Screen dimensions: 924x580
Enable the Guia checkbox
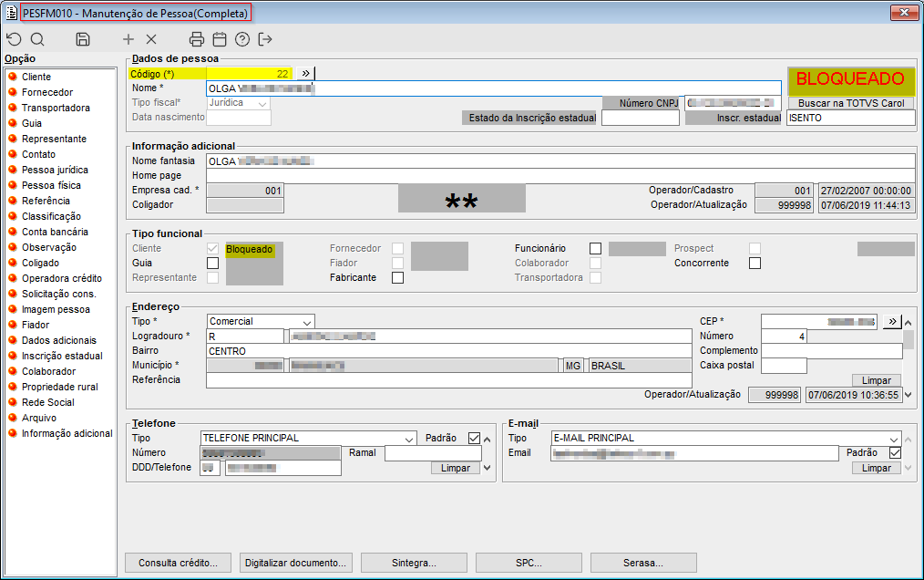click(212, 264)
